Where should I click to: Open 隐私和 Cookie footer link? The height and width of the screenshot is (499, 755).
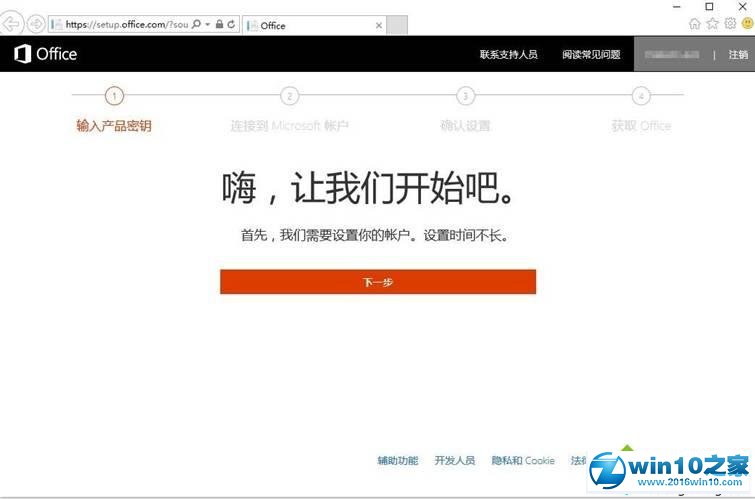pos(522,460)
